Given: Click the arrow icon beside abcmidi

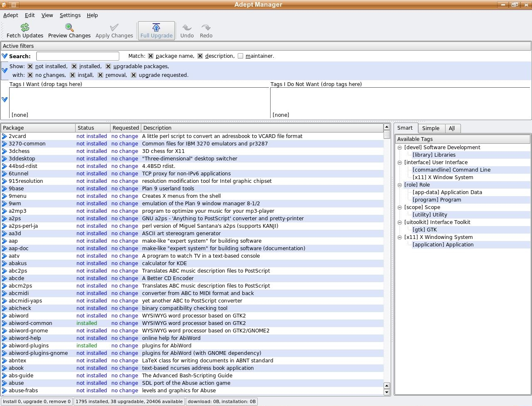Looking at the screenshot, I should [5, 293].
